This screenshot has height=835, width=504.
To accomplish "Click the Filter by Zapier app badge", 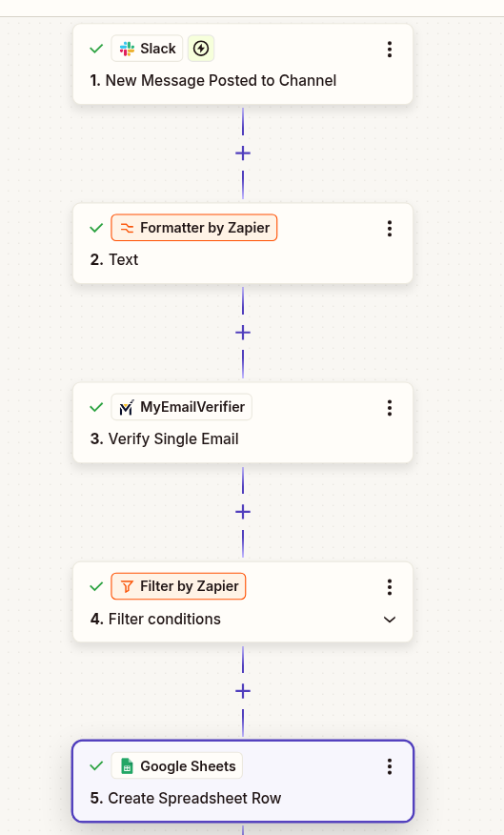I will click(x=178, y=586).
